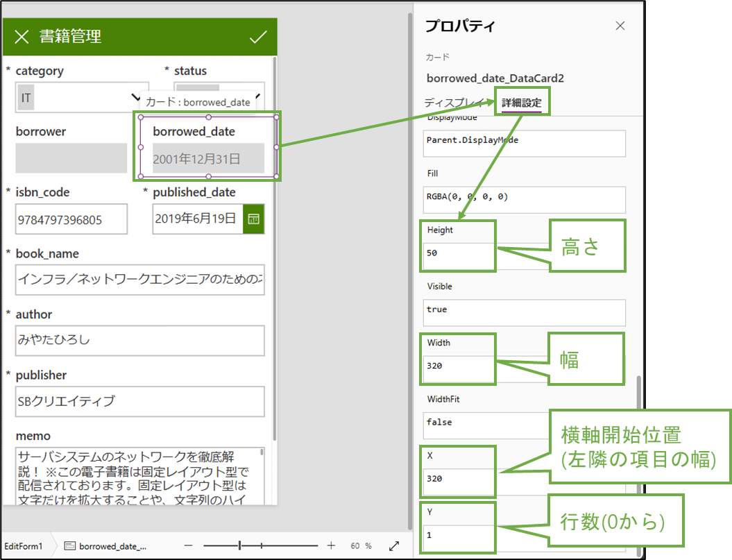Click the WidthFit value field false
The width and height of the screenshot is (732, 560).
(486, 425)
